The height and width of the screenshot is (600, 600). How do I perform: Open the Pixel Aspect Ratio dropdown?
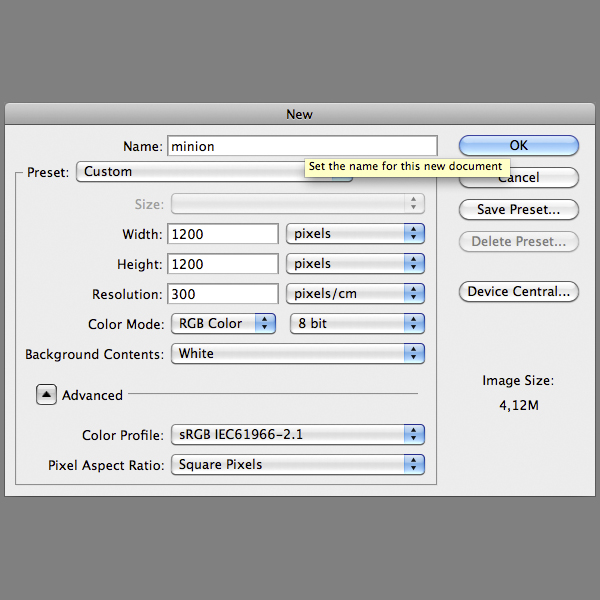(x=298, y=464)
